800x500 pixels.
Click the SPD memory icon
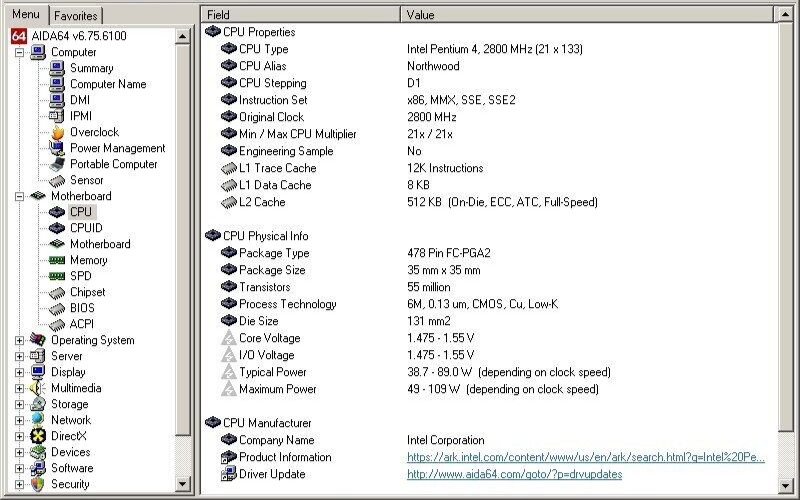tap(57, 276)
